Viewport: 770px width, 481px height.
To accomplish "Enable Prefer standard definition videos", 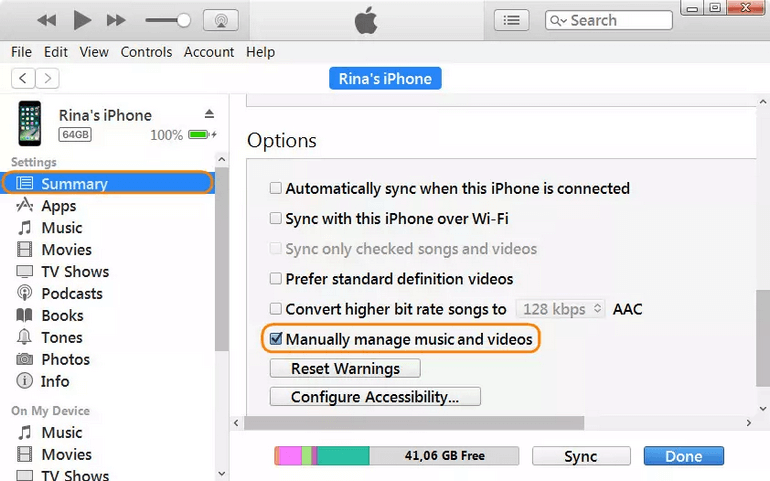I will pos(275,279).
